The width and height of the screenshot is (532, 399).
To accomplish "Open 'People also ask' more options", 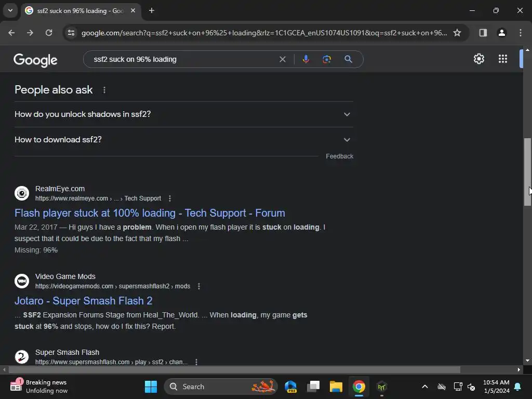I will 104,90.
